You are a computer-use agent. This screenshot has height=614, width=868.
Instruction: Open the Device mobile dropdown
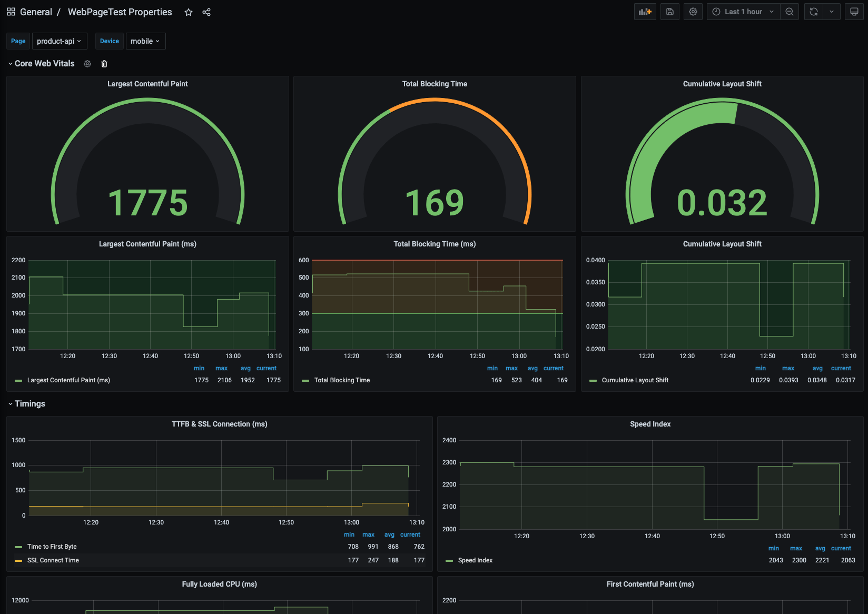tap(145, 41)
